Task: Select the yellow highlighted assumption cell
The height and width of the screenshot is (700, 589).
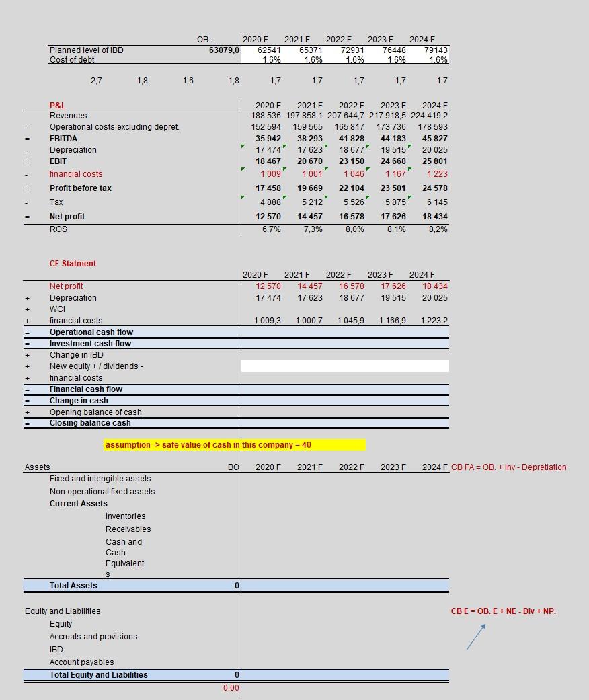Action: tap(235, 444)
